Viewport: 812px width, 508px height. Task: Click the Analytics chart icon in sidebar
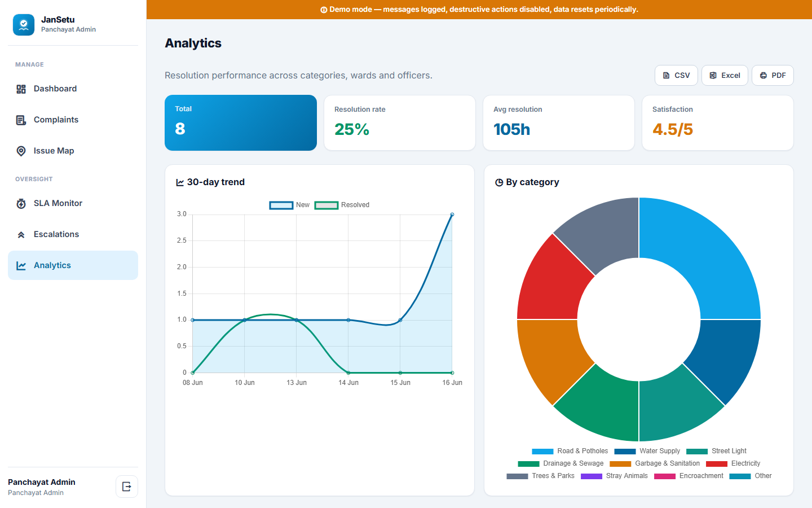point(21,266)
